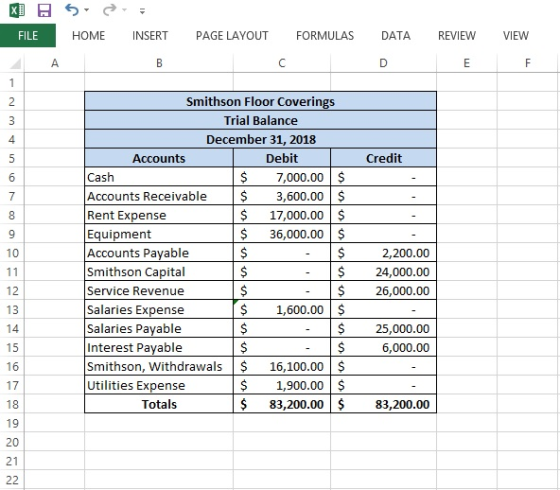
Task: Select the 1,600.00 Salaries Expense debit
Action: pyautogui.click(x=282, y=310)
